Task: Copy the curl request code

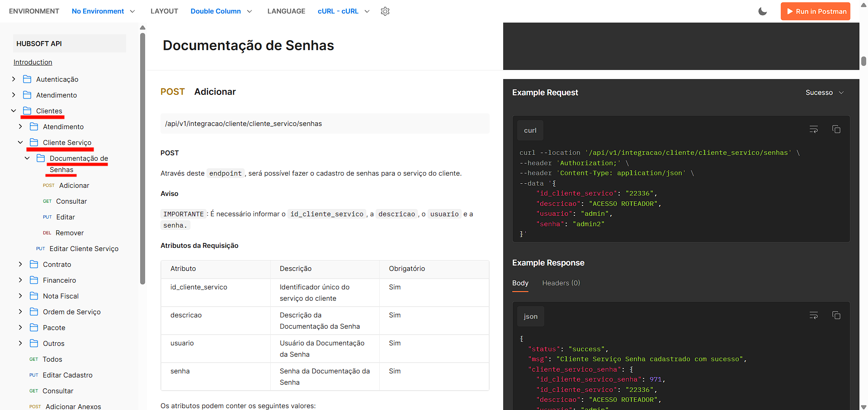Action: tap(836, 130)
